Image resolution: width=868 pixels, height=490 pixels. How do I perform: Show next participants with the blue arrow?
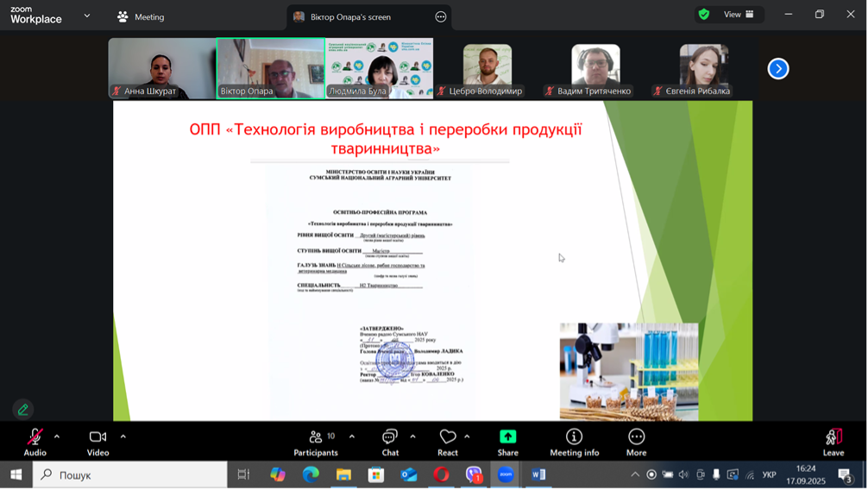[777, 68]
